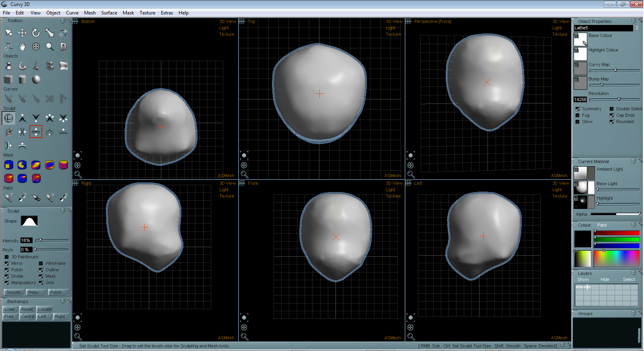644x351 pixels.
Task: Select the clay blob sculpt tool
Action: pyautogui.click(x=8, y=132)
